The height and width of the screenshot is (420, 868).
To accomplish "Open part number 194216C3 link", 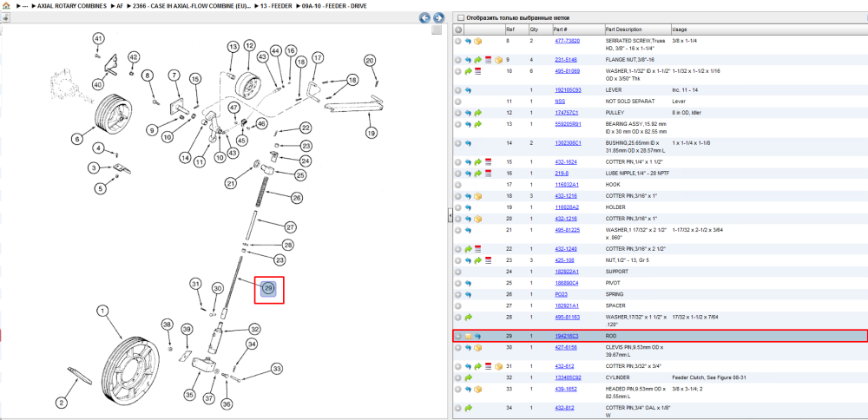I will pyautogui.click(x=566, y=337).
